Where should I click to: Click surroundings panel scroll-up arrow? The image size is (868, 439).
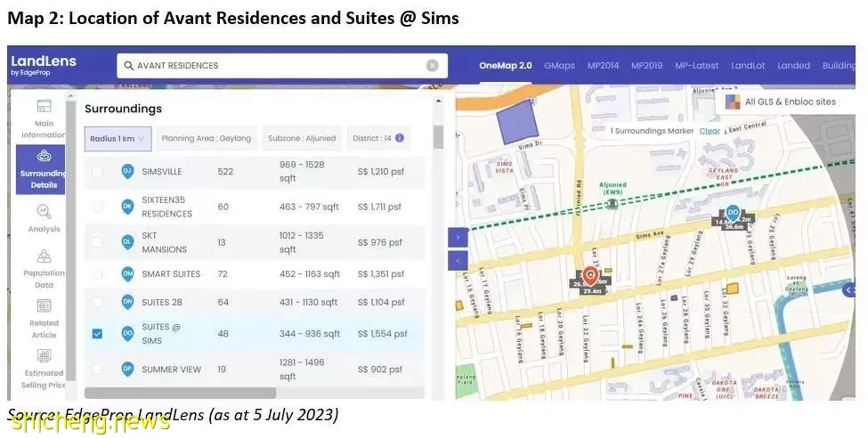pyautogui.click(x=438, y=102)
